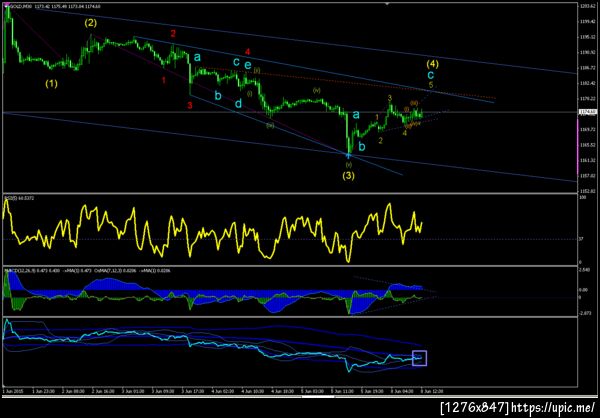This screenshot has height=418, width=600.
Task: Select the cyan 'c' label beside cyan 'e'
Action: 236,60
